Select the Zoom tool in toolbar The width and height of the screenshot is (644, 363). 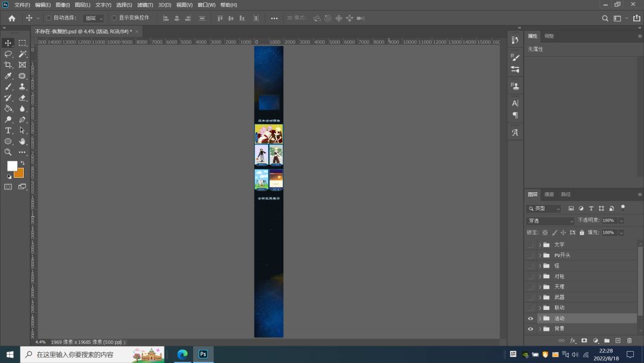point(8,152)
